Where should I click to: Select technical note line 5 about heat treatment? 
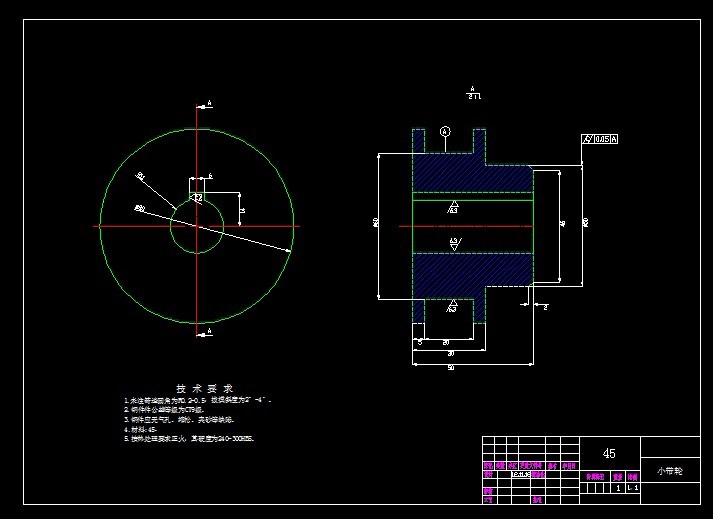[x=189, y=439]
